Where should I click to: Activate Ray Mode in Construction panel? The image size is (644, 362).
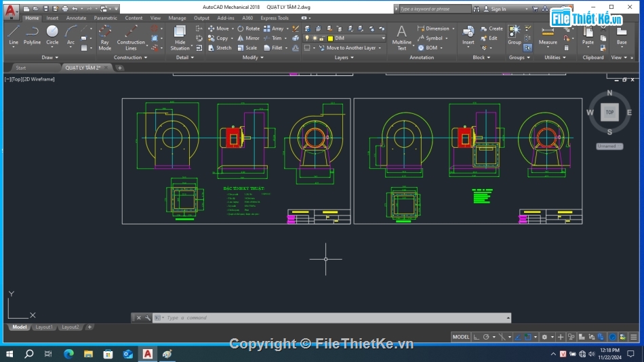(104, 37)
